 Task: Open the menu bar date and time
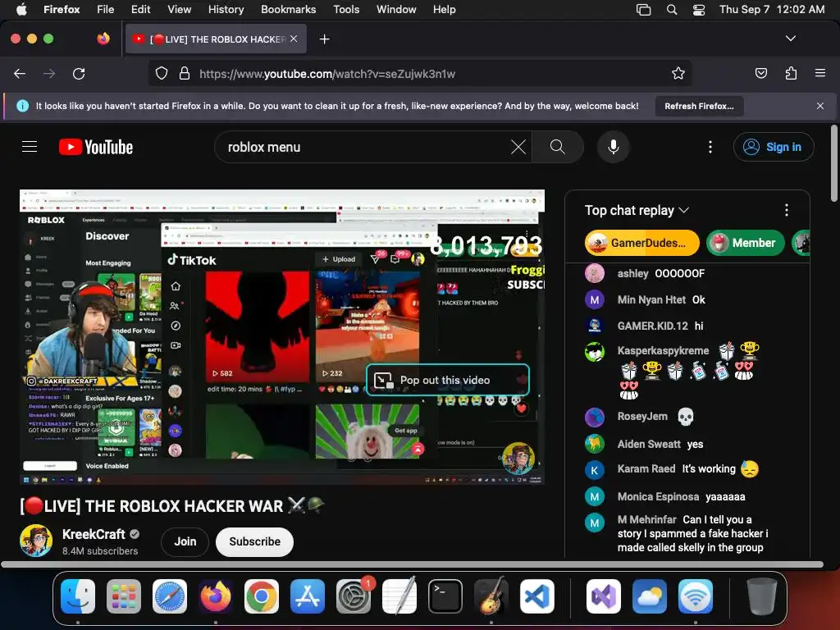click(771, 10)
